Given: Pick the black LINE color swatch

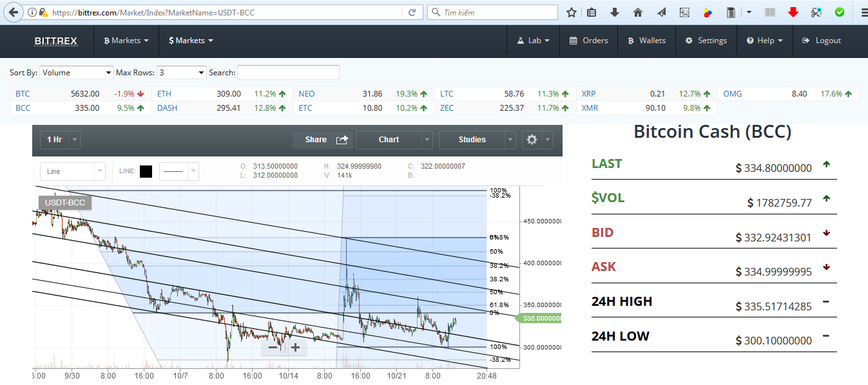Looking at the screenshot, I should (146, 171).
